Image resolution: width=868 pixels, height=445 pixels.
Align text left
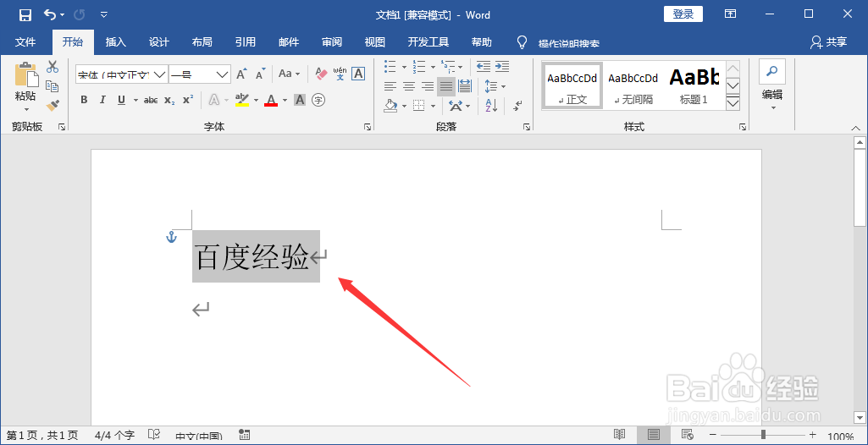pos(391,86)
